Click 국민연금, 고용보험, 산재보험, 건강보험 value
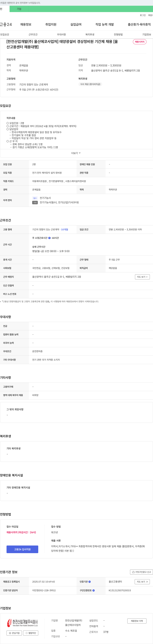This screenshot has height=644, width=153. tap(51, 268)
